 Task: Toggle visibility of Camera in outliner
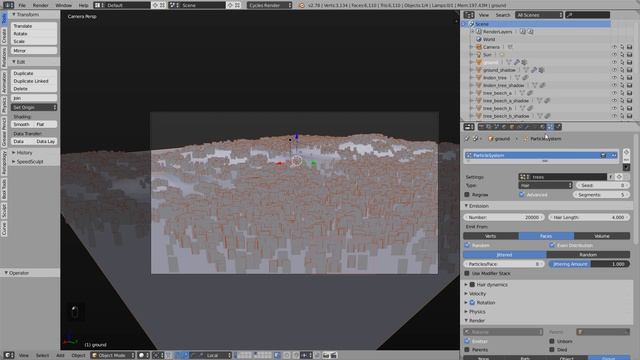(614, 47)
